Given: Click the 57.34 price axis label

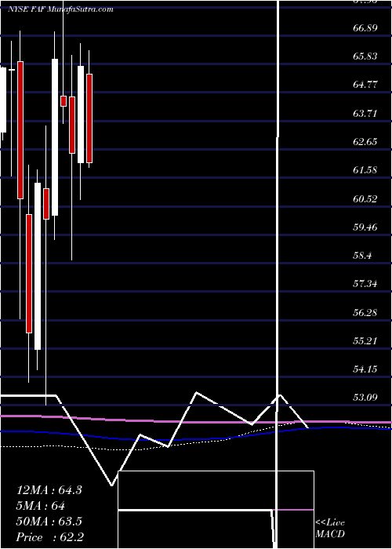Looking at the screenshot, I should [365, 283].
